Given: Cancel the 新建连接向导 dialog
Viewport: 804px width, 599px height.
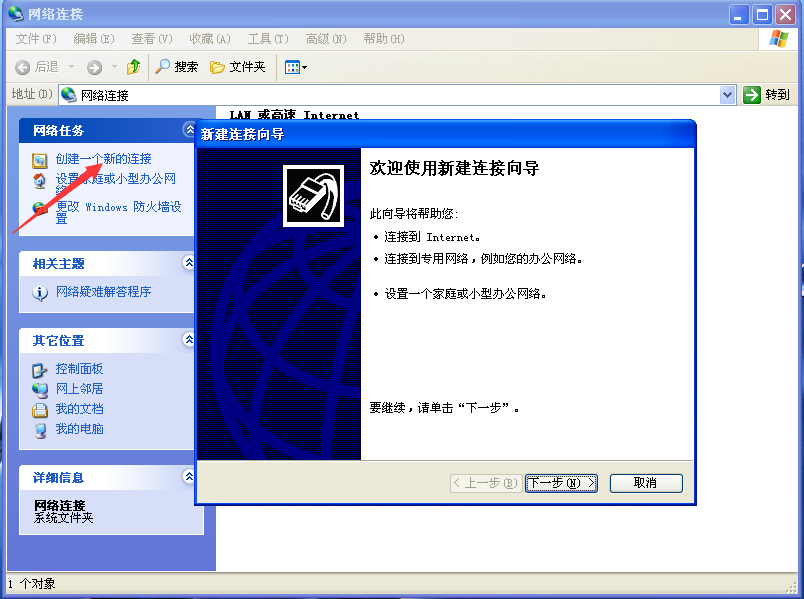Looking at the screenshot, I should click(646, 482).
